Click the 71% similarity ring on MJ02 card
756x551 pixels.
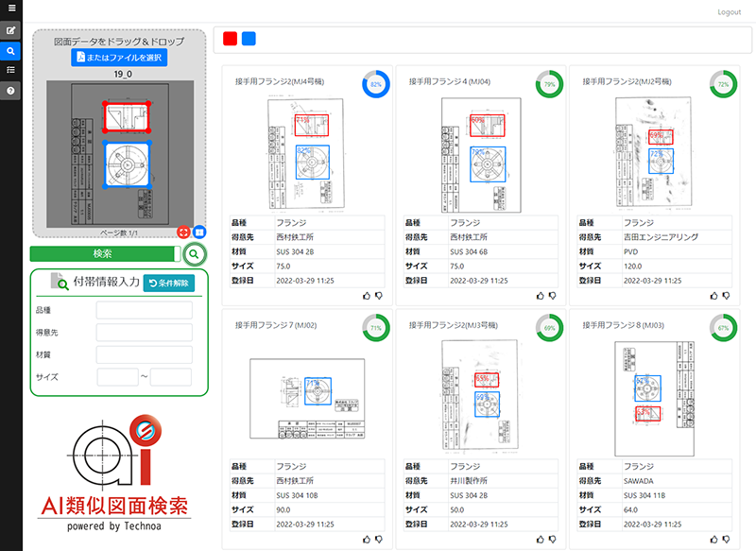click(376, 328)
